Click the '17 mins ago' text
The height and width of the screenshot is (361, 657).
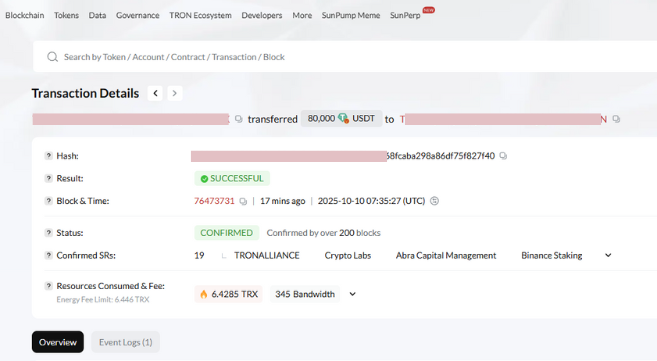point(282,201)
